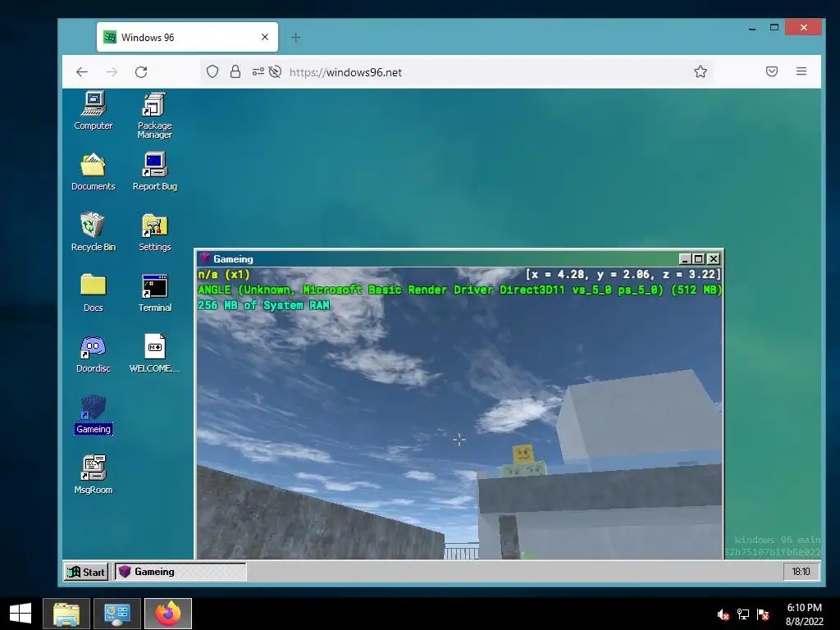Go back in Firefox
Image resolution: width=840 pixels, height=630 pixels.
[82, 72]
